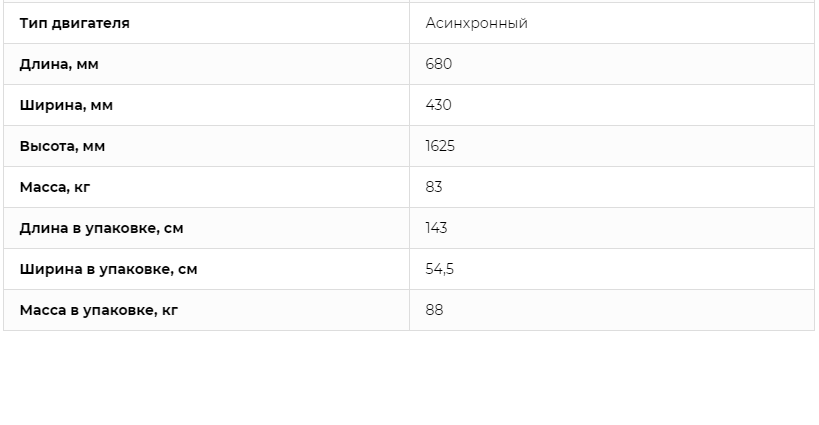Viewport: 819px width, 425px height.
Task: Click the "Ширина в упаковке, см" label
Action: pyautogui.click(x=109, y=269)
